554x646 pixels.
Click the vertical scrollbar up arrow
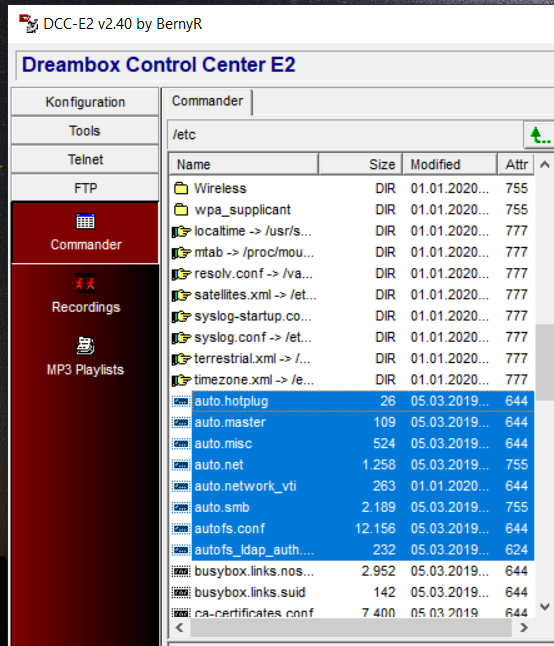pos(545,165)
